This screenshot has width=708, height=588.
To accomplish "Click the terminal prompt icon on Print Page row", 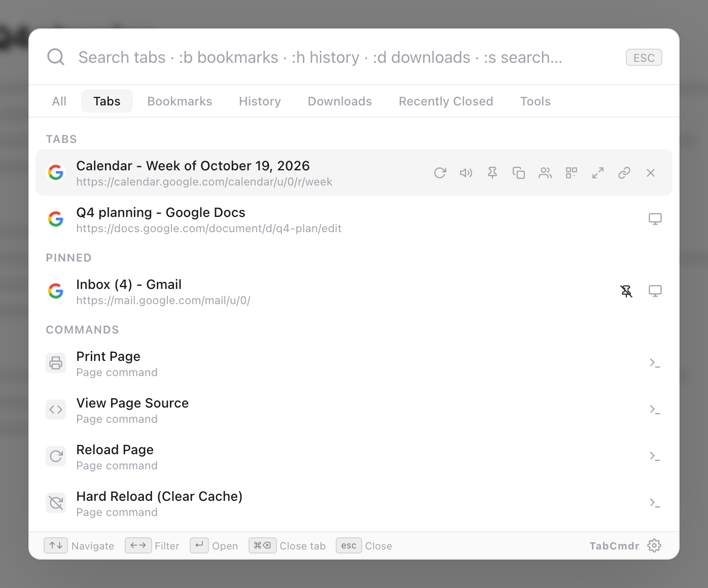I will click(x=655, y=363).
